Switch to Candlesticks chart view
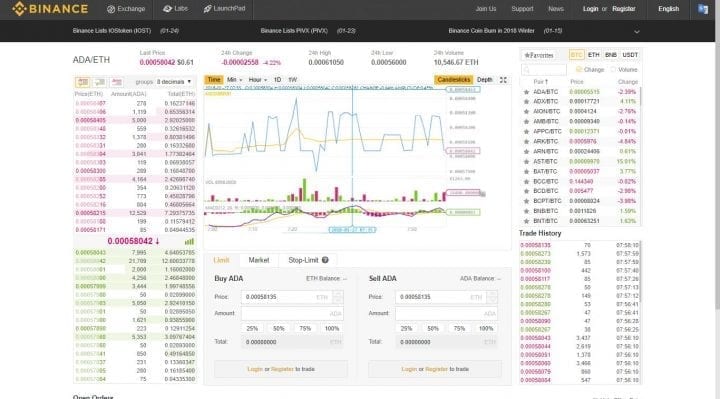The image size is (720, 399). point(453,80)
